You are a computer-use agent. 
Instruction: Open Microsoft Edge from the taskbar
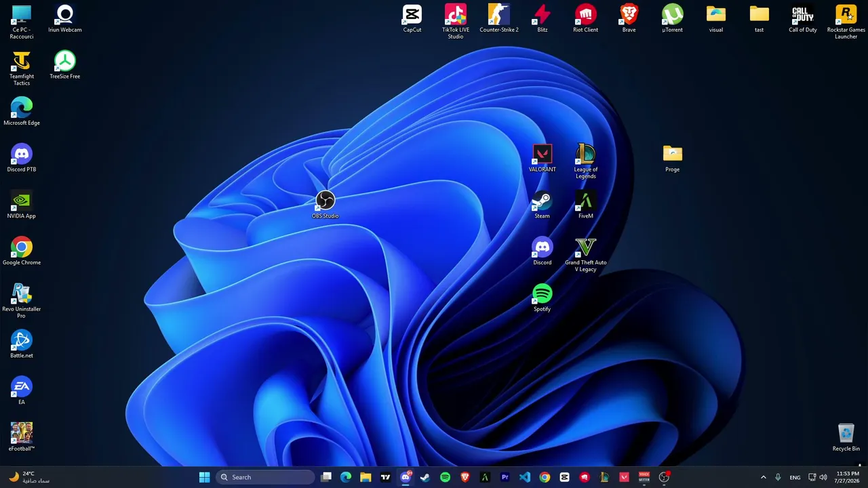pos(346,477)
